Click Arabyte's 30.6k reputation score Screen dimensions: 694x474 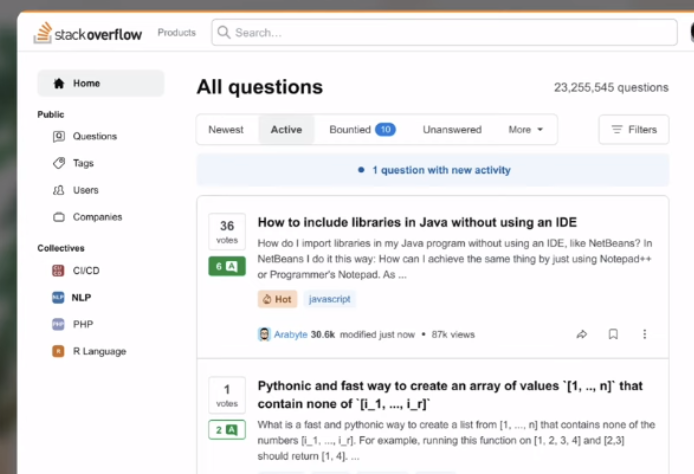pyautogui.click(x=323, y=335)
